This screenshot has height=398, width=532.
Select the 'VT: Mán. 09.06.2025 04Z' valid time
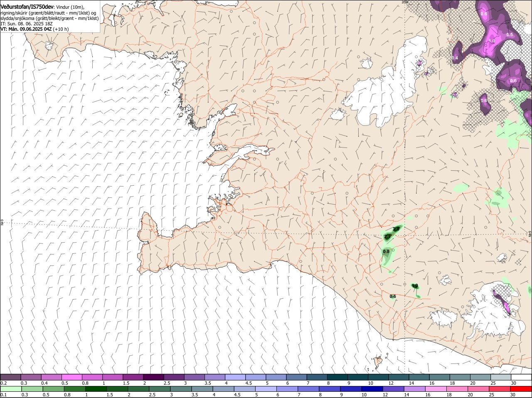[x=26, y=29]
